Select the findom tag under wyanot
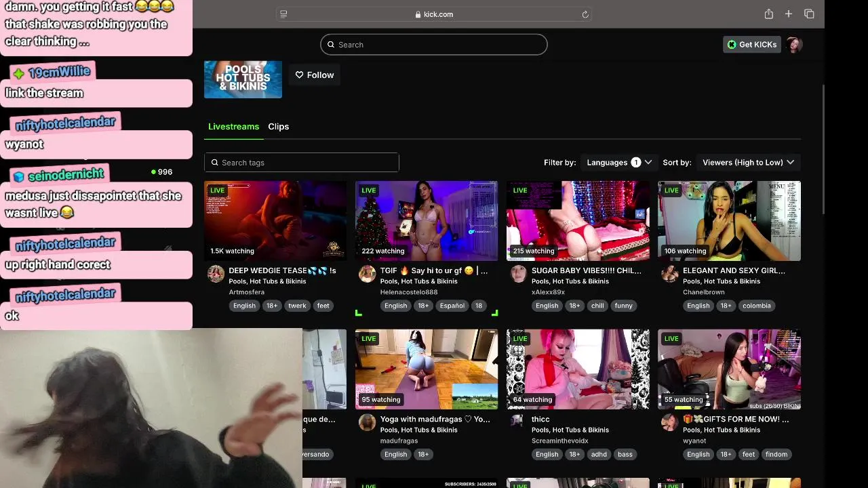868x488 pixels. tap(776, 454)
